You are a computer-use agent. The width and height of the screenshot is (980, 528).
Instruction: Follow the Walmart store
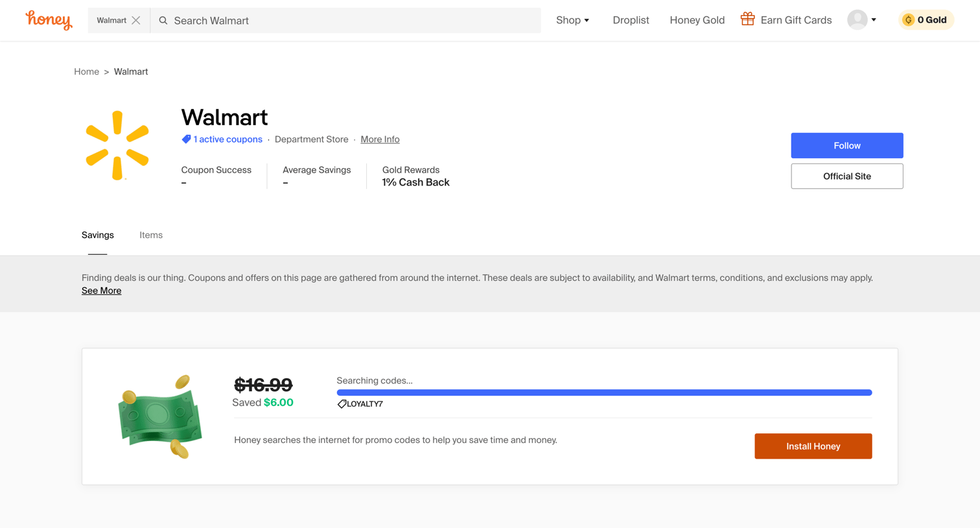point(846,146)
